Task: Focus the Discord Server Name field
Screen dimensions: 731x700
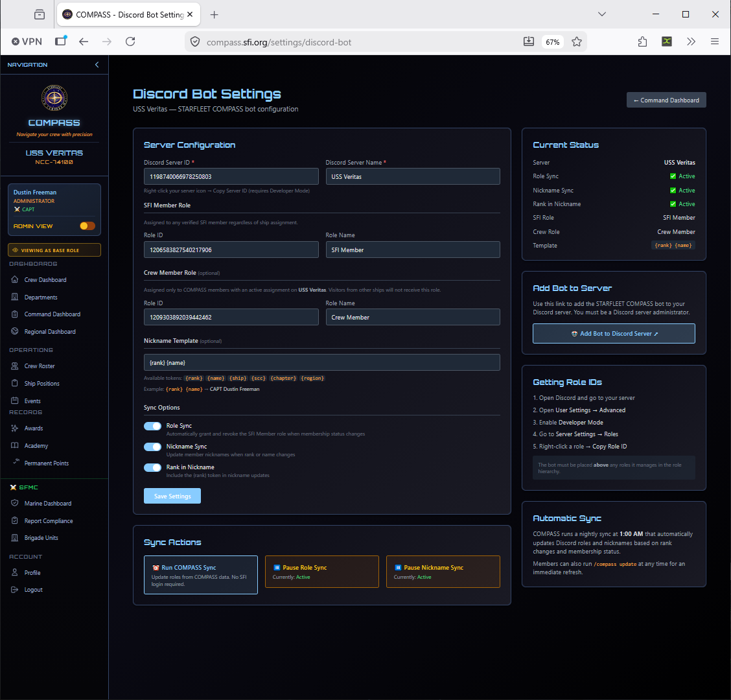Action: click(x=413, y=176)
